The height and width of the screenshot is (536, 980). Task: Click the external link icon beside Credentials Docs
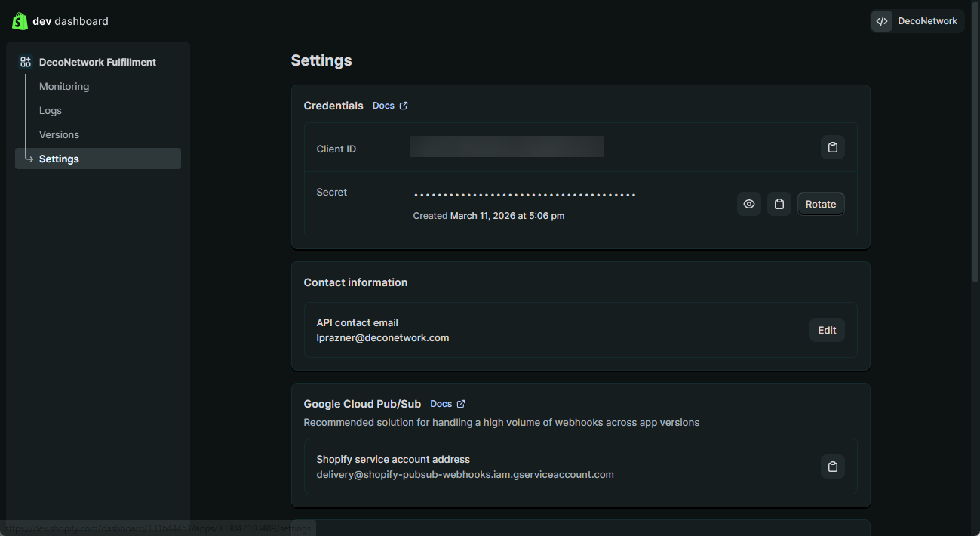404,106
